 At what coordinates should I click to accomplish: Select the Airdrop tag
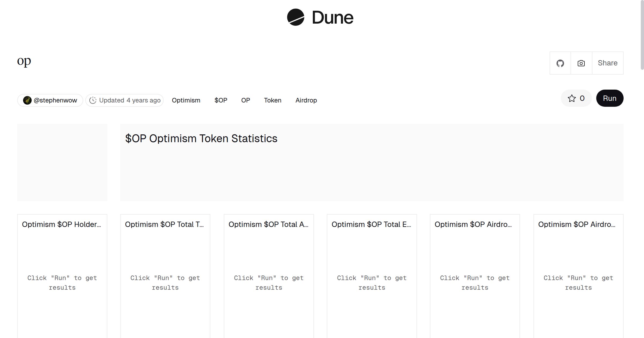pos(306,100)
